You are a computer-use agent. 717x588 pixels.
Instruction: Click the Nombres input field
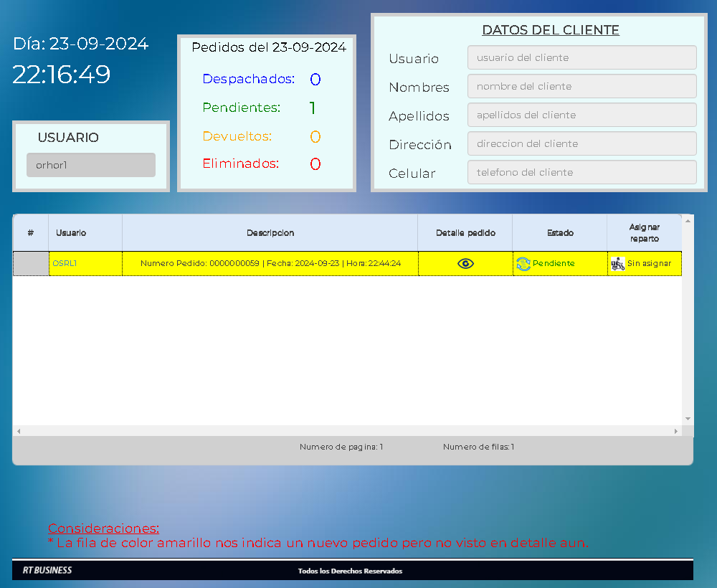(x=581, y=86)
